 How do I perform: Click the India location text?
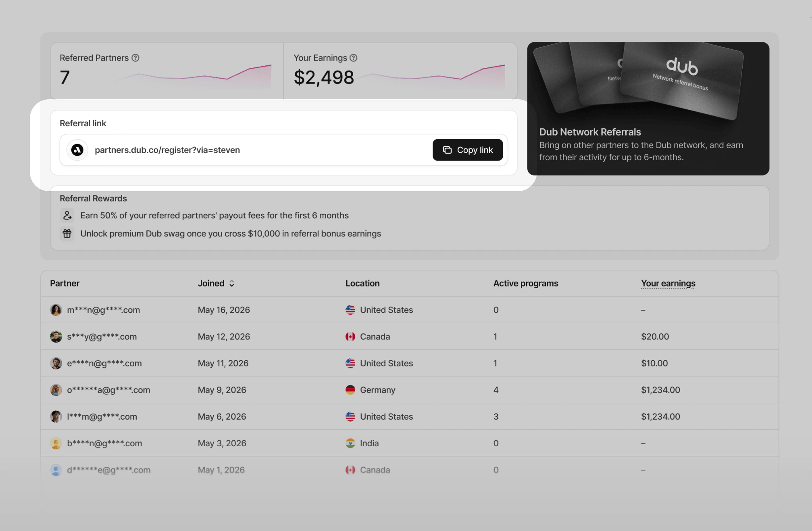369,443
